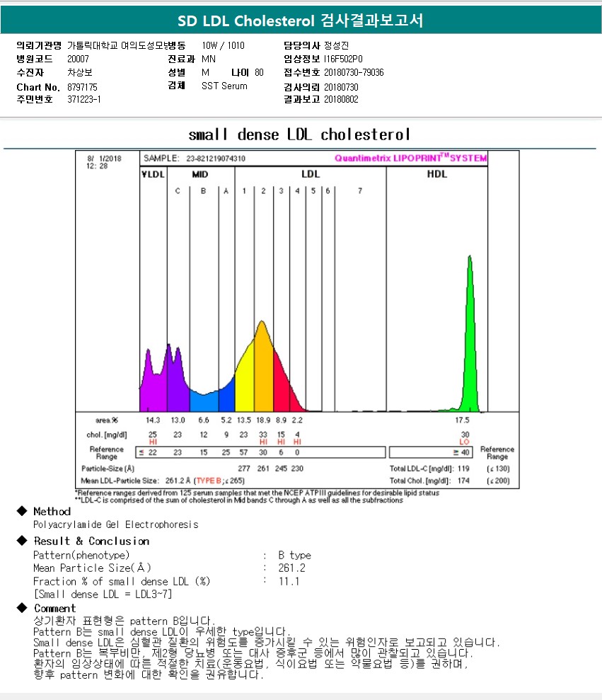Screen dimensions: 602x700
Task: Click ward text '10W / 1010'
Action: [x=223, y=45]
